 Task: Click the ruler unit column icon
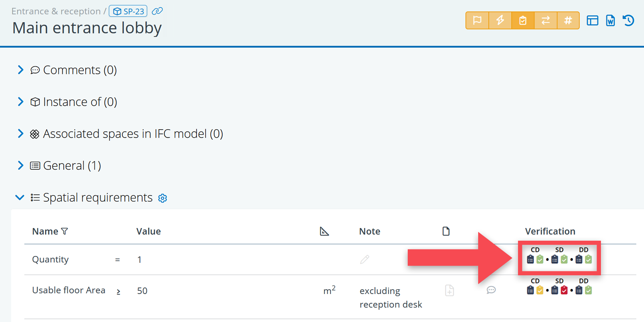pos(324,231)
